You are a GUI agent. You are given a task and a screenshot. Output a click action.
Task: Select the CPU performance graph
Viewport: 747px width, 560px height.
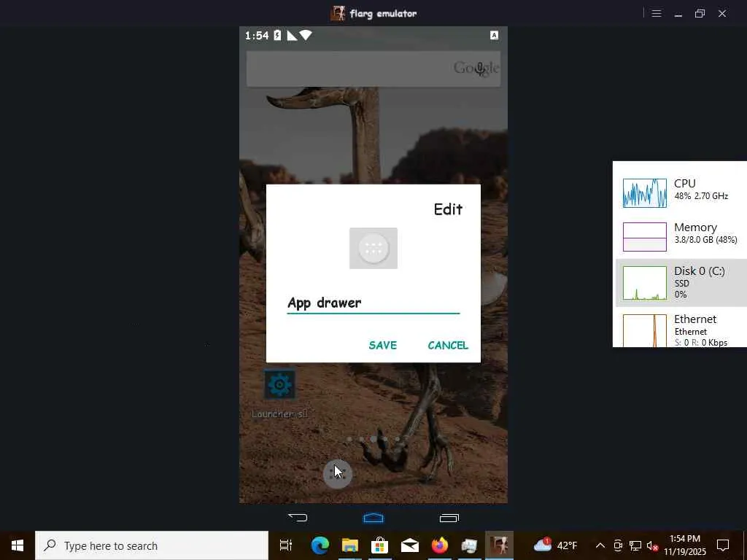coord(645,192)
